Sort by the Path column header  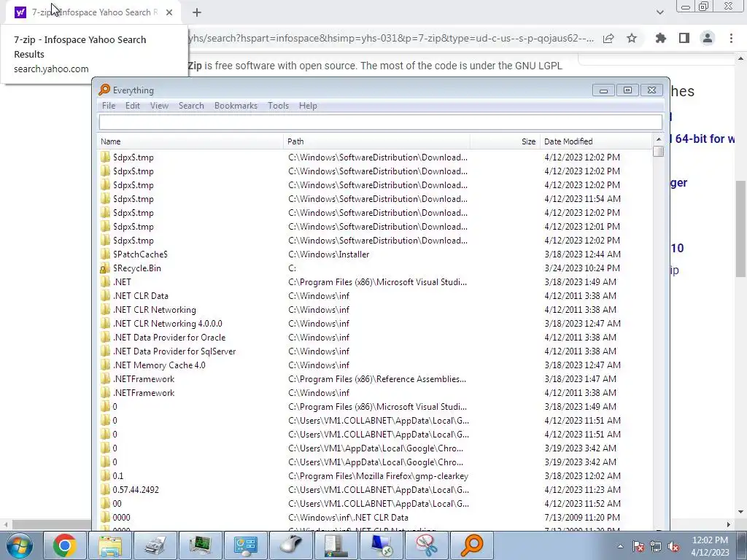coord(376,141)
